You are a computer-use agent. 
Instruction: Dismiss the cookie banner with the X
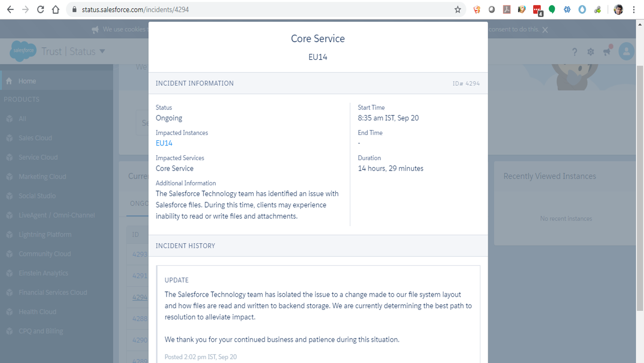(x=545, y=30)
